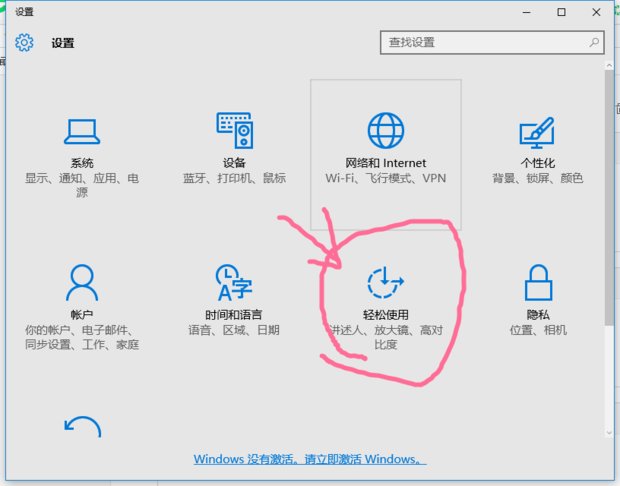Click the 轻松使用 label text
The image size is (620, 486).
[386, 315]
